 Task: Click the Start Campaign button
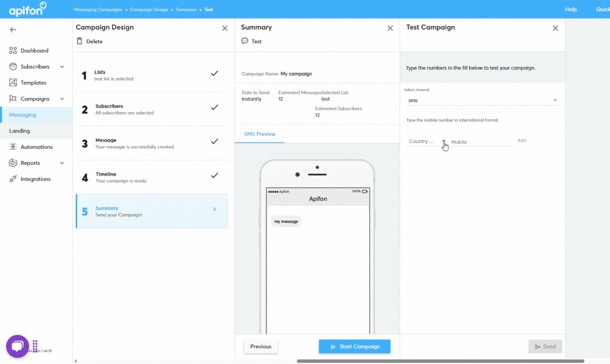click(354, 346)
